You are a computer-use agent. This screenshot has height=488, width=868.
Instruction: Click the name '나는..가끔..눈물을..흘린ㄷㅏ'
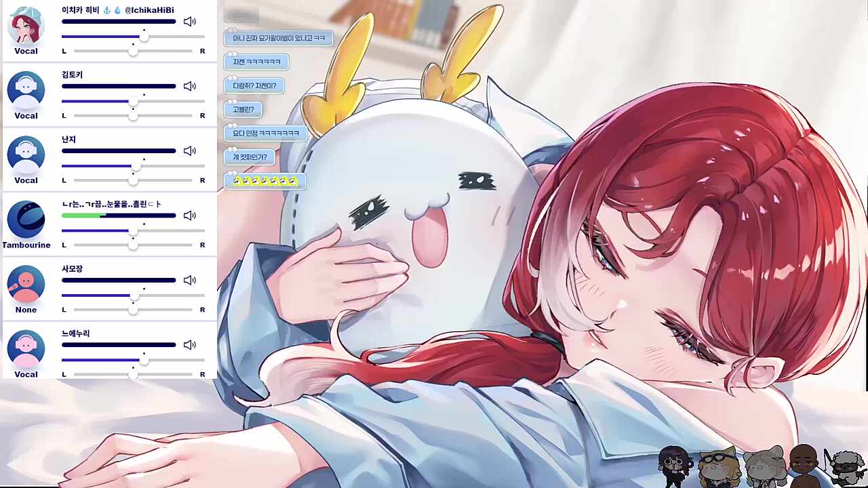[x=112, y=204]
